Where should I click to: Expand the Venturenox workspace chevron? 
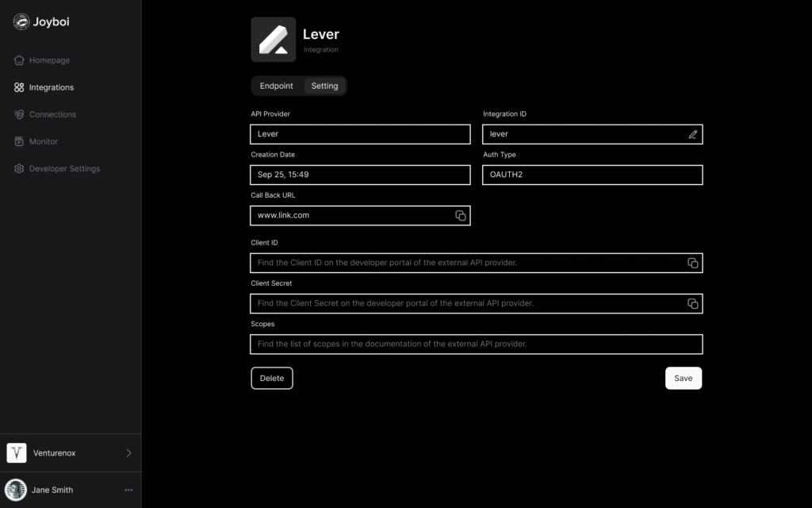pos(128,453)
